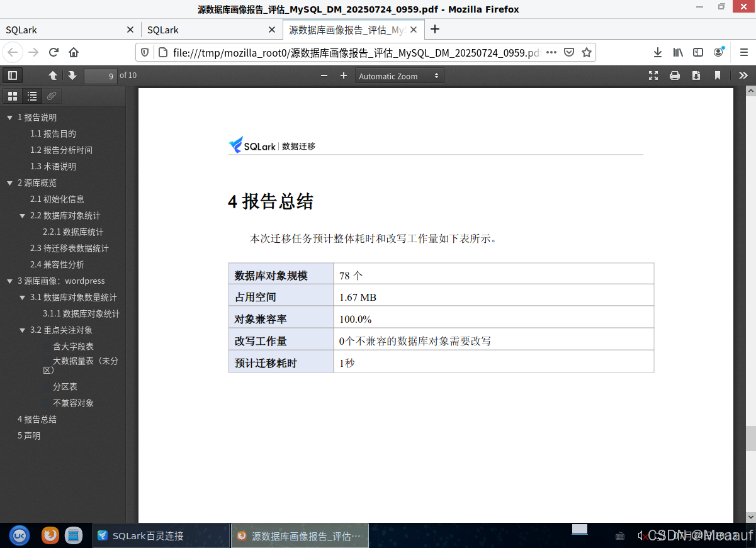The height and width of the screenshot is (548, 756).
Task: Open outline item '2.4 兼容性分析'
Action: [x=57, y=265]
